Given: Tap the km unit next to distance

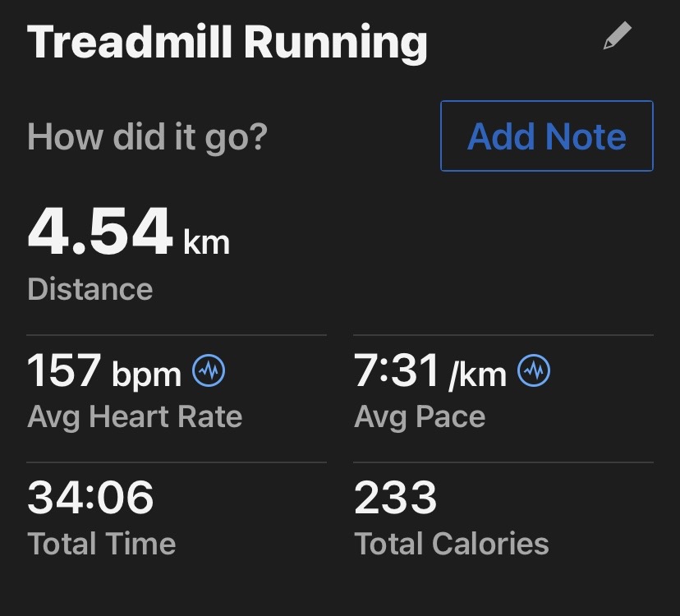Looking at the screenshot, I should point(205,242).
